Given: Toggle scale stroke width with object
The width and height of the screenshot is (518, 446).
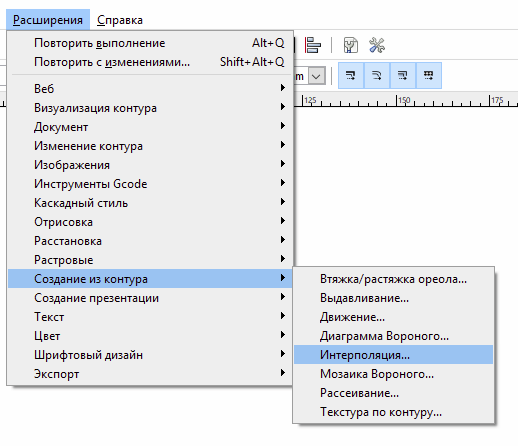Looking at the screenshot, I should (351, 75).
